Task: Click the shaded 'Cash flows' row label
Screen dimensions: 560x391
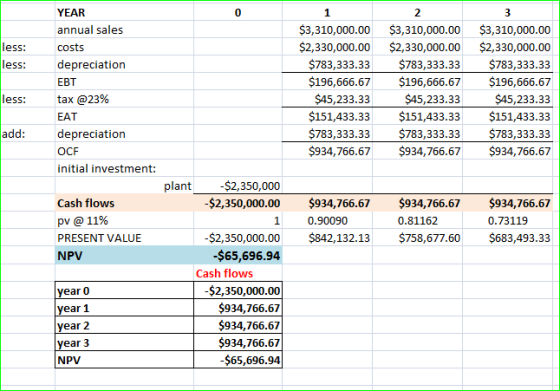Action: 124,203
